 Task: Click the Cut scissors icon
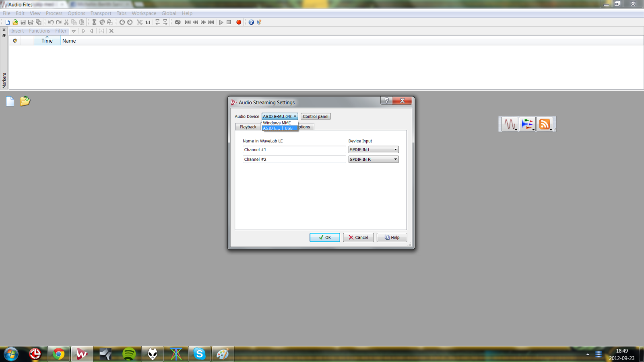pos(66,22)
